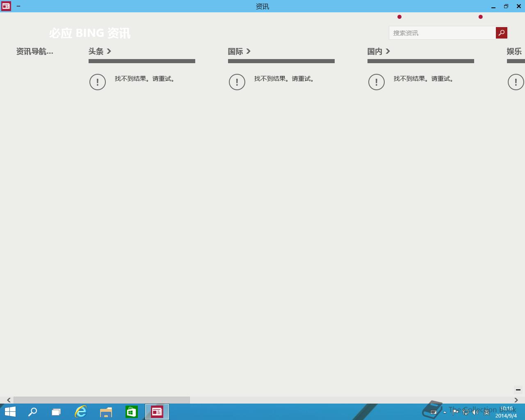Open the 娱乐 section header
Viewport: 525px width, 420px height.
coord(514,51)
